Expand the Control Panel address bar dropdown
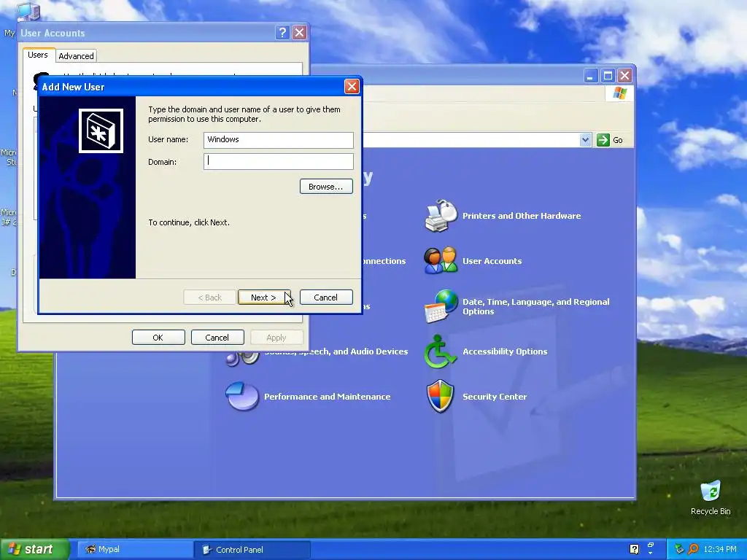Viewport: 747px width, 560px height. point(585,140)
